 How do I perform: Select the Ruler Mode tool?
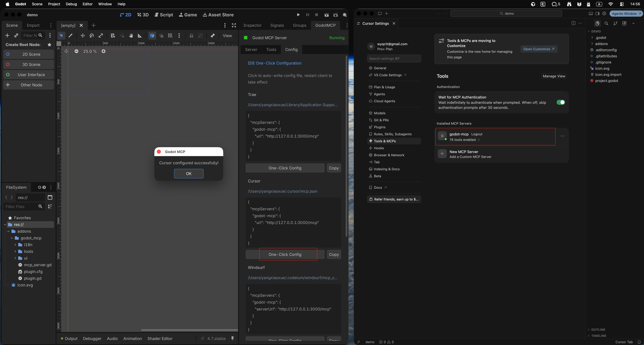(x=140, y=36)
